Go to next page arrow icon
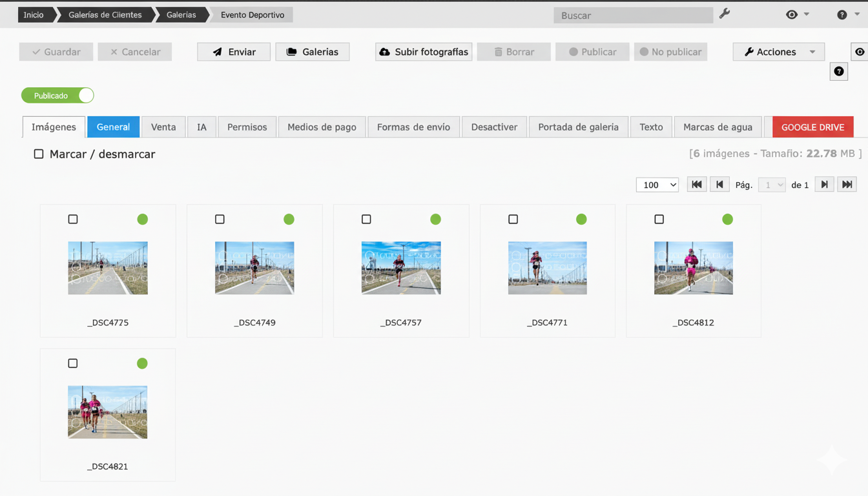The image size is (868, 496). (x=824, y=185)
